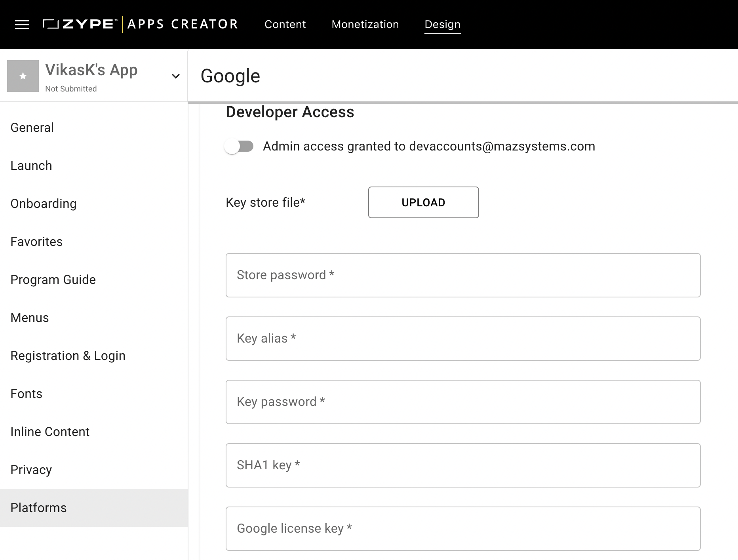
Task: Select Fonts in the sidebar
Action: click(94, 394)
